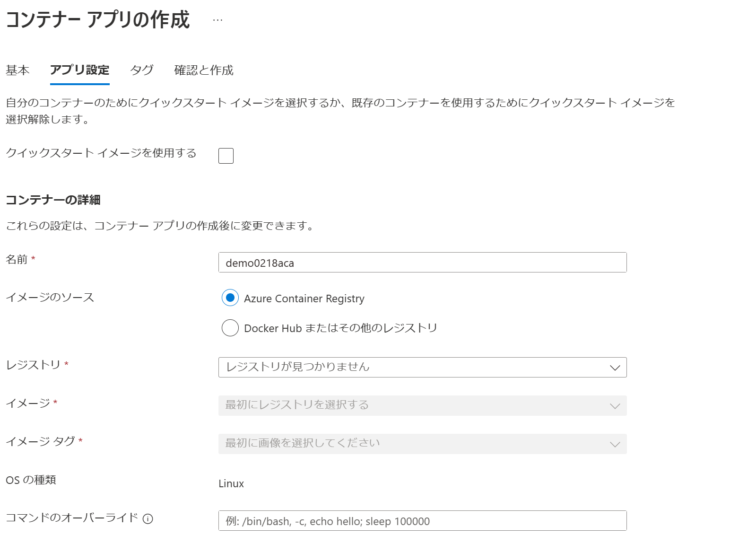Select Azure Container Registry radio button
This screenshot has height=544, width=756.
click(230, 298)
